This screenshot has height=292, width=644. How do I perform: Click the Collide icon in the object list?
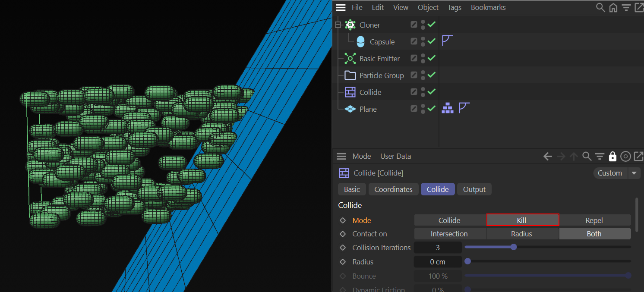(350, 92)
